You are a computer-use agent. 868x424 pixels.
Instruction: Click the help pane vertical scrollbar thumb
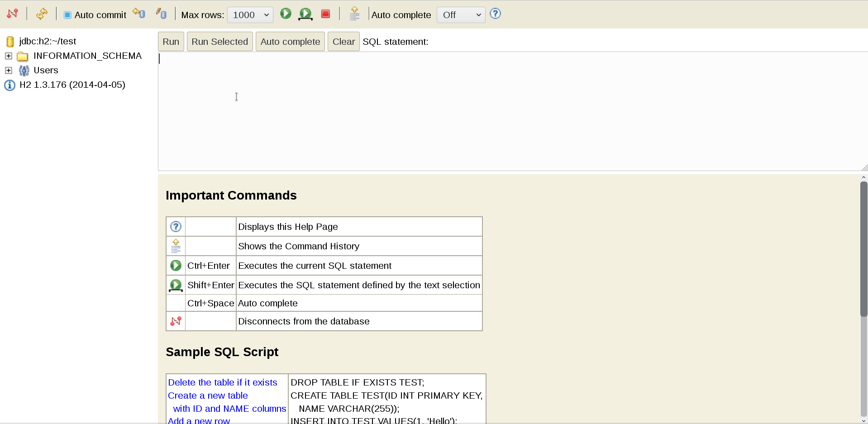click(x=864, y=249)
